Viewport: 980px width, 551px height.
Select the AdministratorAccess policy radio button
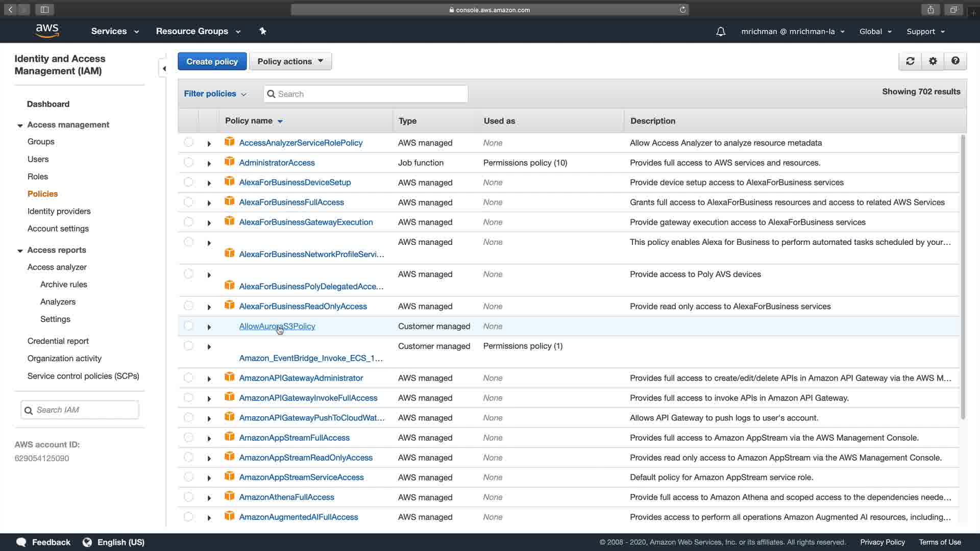(x=188, y=162)
